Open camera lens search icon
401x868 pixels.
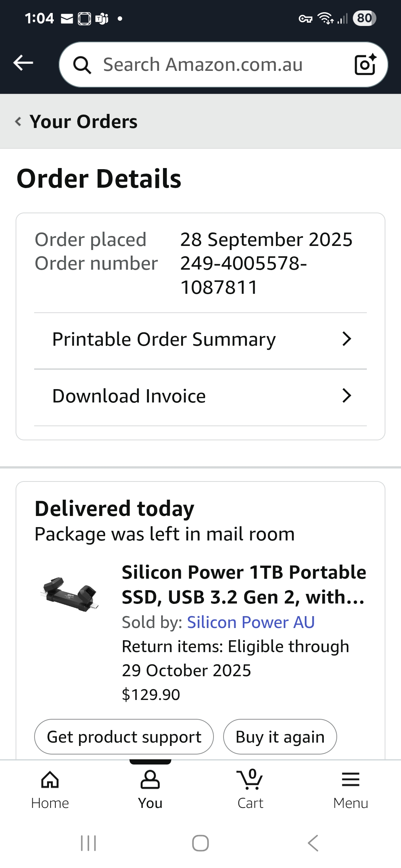pyautogui.click(x=365, y=65)
